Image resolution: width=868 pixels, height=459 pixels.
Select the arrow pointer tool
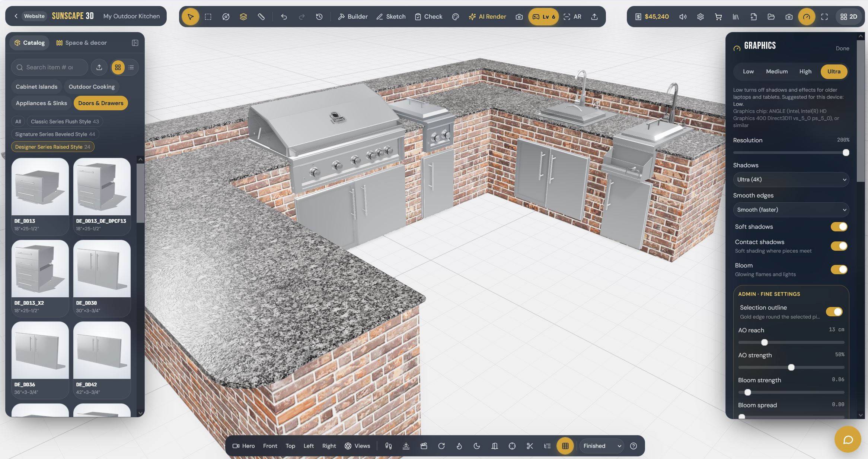pyautogui.click(x=191, y=17)
